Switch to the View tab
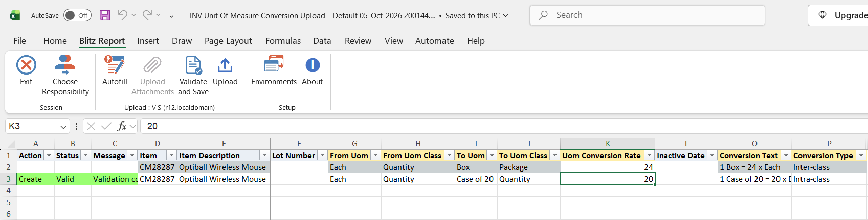Screen dimensions: 868x220 [394, 41]
